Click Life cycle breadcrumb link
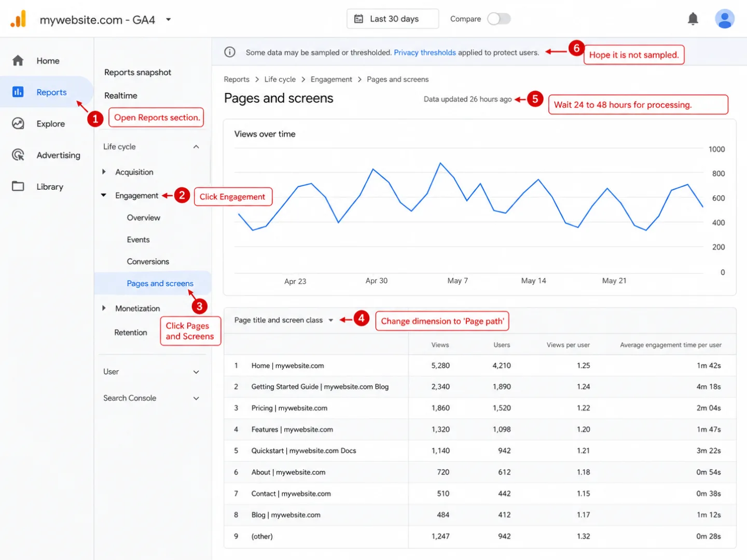Image resolution: width=747 pixels, height=560 pixels. click(x=280, y=79)
